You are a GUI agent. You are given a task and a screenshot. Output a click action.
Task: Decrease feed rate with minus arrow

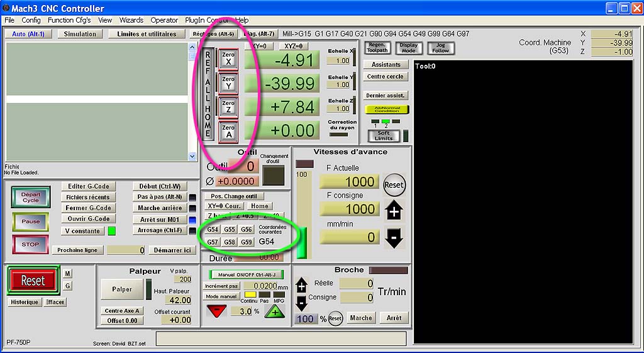(x=394, y=237)
